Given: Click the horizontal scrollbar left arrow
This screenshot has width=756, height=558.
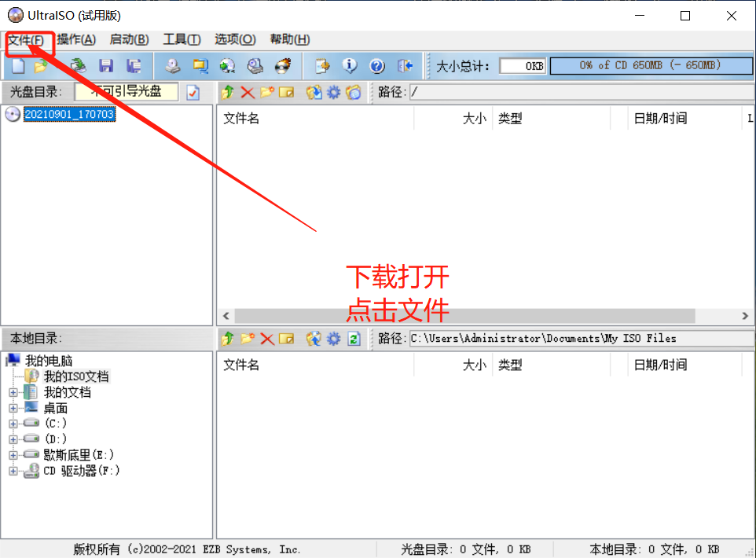Looking at the screenshot, I should click(226, 316).
